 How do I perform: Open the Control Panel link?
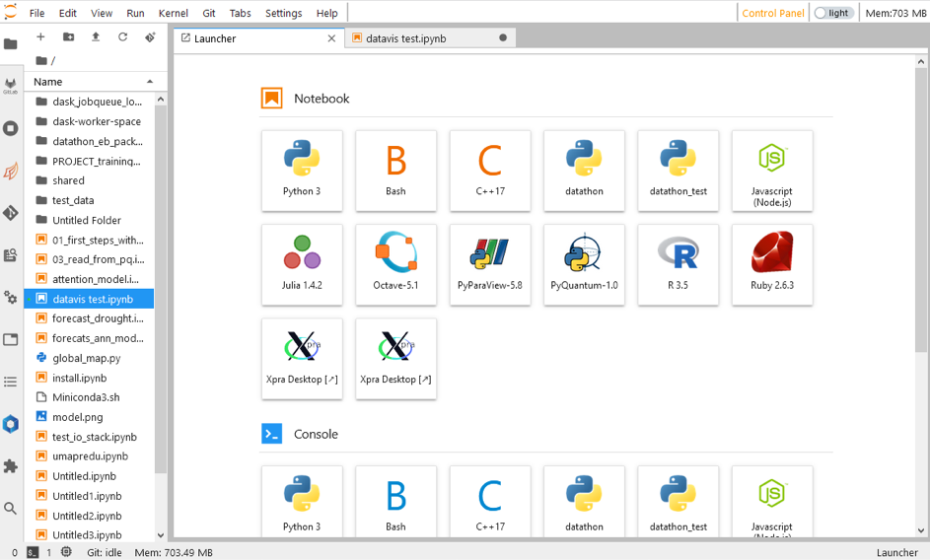773,13
